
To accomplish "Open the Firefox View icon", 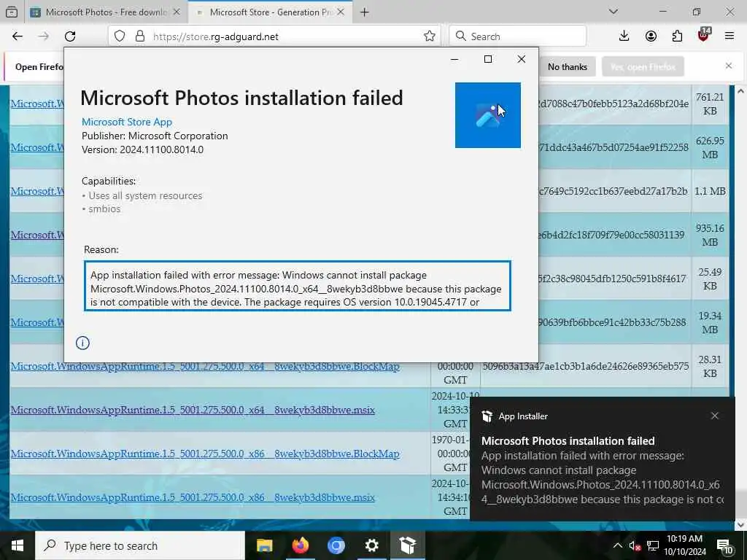I will 12,12.
